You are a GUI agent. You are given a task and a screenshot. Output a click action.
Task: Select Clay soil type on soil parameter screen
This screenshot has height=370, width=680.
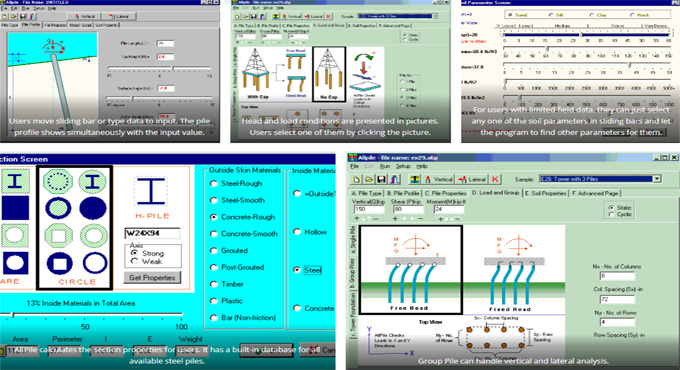pos(598,15)
